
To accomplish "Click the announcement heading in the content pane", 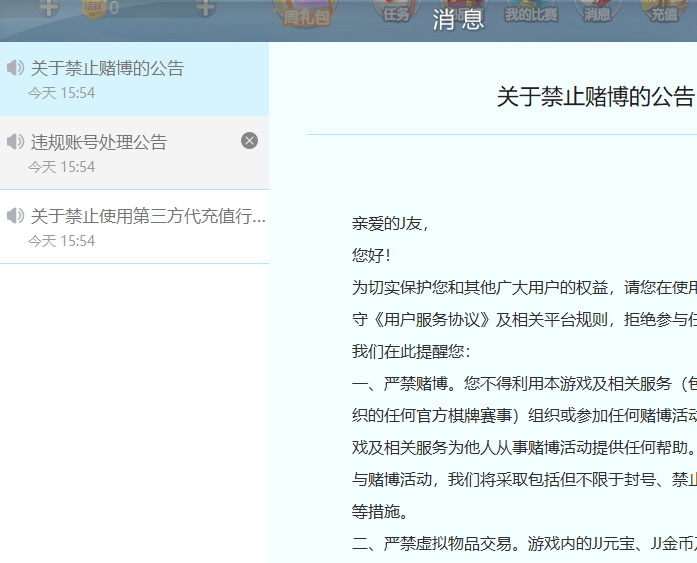I will (x=595, y=97).
